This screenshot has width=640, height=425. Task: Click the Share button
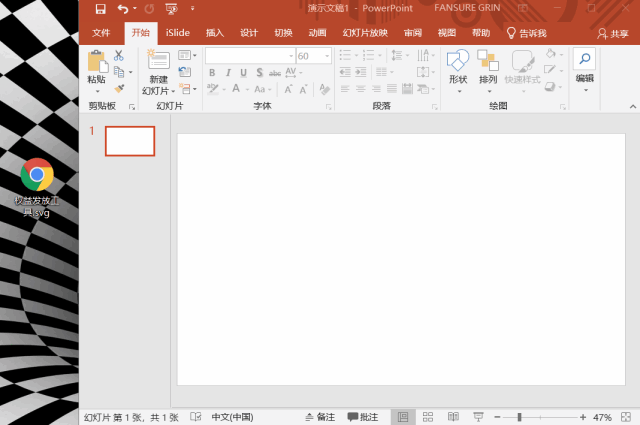point(613,33)
